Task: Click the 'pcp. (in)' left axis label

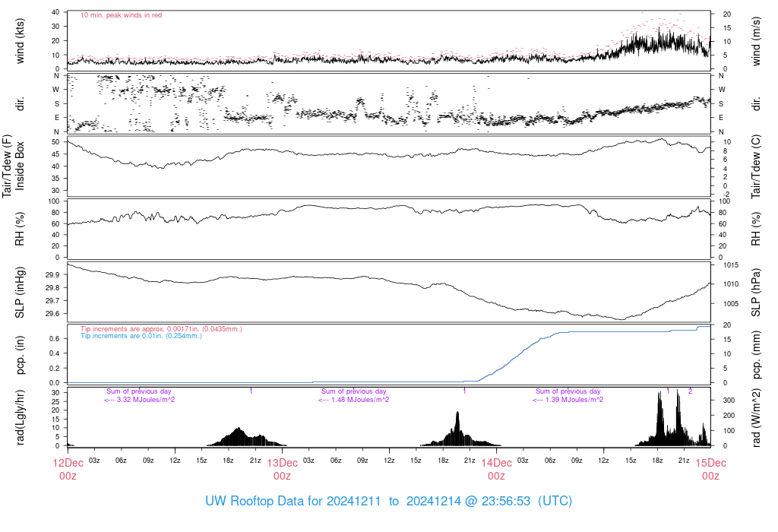Action: pos(20,355)
